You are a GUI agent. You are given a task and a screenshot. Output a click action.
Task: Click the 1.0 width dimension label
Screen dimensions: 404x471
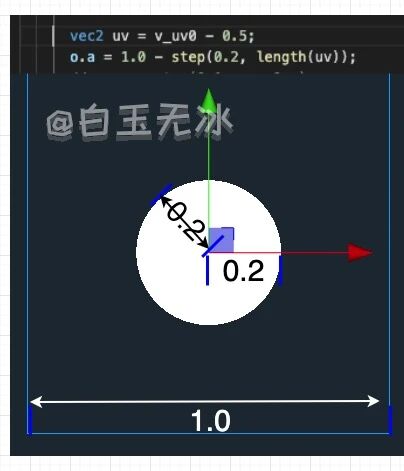coord(211,421)
